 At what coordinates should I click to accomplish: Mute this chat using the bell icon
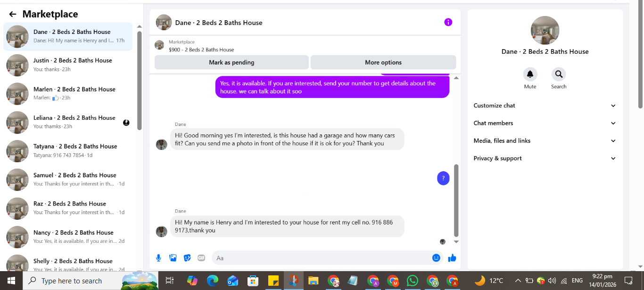pos(530,74)
